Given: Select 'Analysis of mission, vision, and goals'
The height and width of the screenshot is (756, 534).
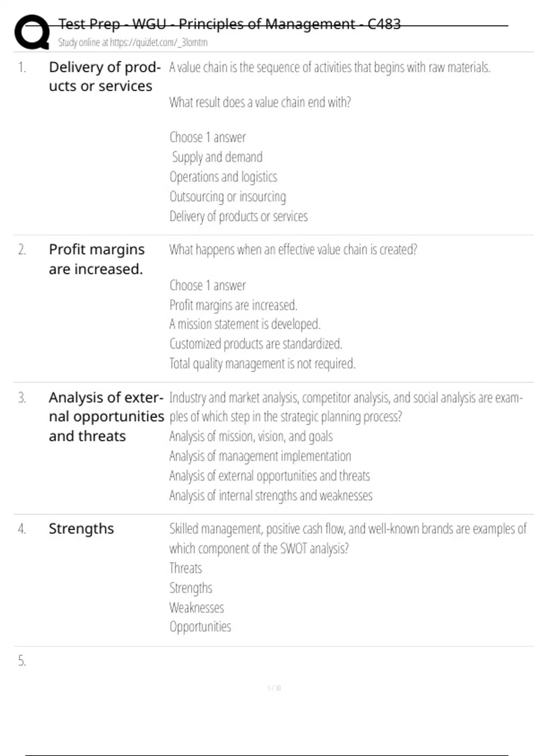Looking at the screenshot, I should point(251,436).
